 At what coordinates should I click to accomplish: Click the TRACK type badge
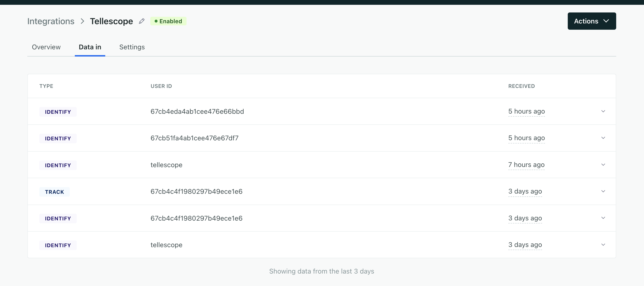[x=54, y=192]
